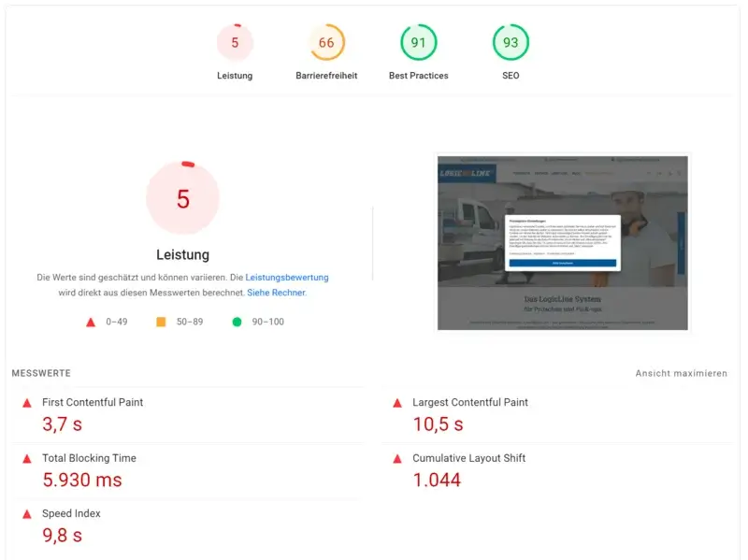This screenshot has height=560, width=748.
Task: Click red triangle beside Largest Contentful Paint
Action: click(x=397, y=403)
